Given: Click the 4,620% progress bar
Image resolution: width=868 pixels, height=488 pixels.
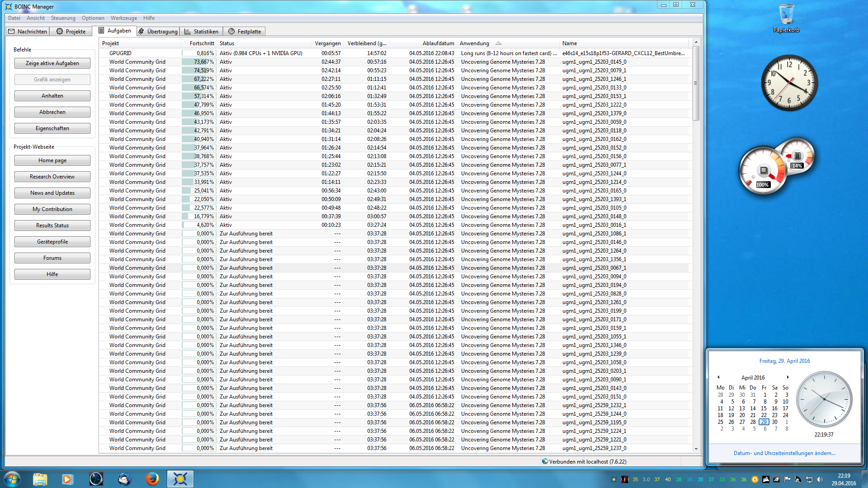Looking at the screenshot, I should click(x=198, y=225).
